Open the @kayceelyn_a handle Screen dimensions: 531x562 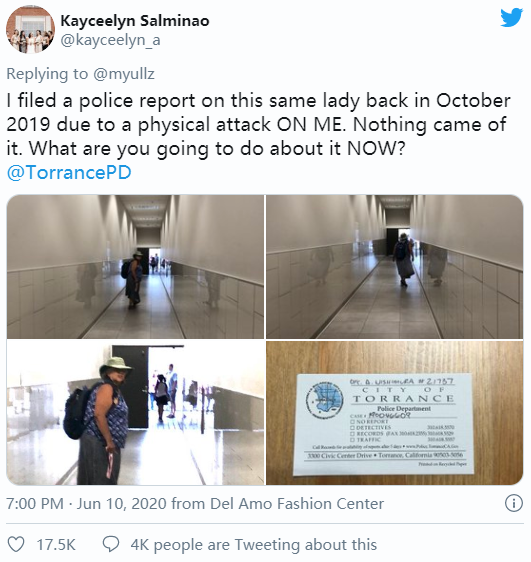[110, 40]
